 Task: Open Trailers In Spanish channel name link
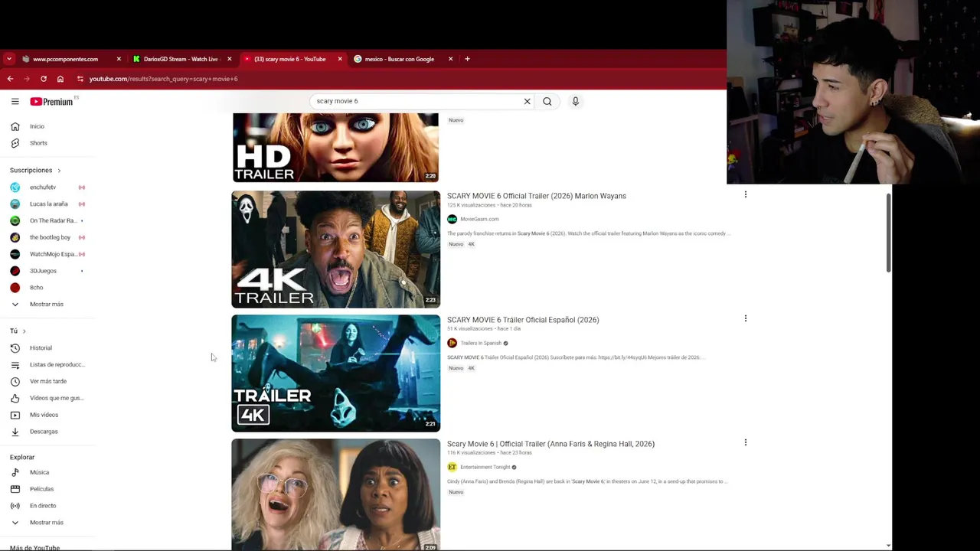[x=481, y=343]
